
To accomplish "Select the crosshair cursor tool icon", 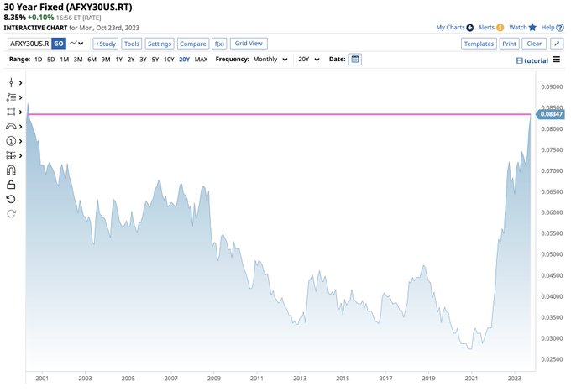I will 11,83.
